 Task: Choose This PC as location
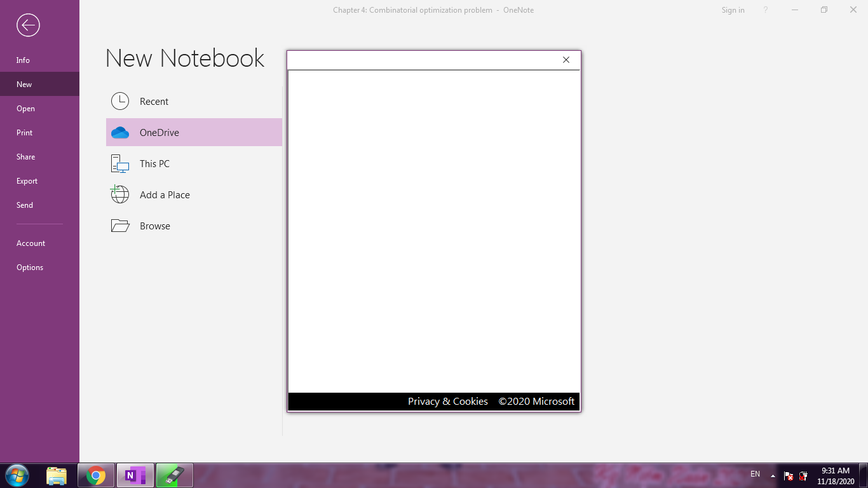coord(194,164)
